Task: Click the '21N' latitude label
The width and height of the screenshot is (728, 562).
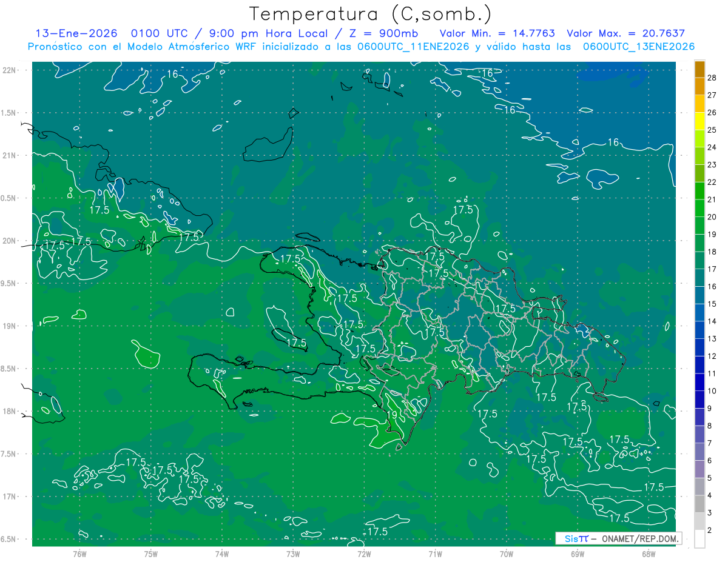Action: (x=10, y=155)
